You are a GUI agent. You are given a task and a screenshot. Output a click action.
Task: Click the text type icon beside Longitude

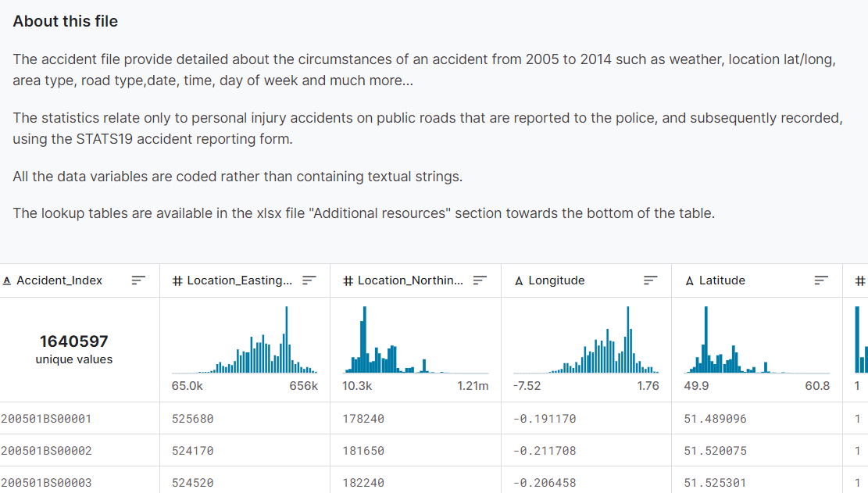pyautogui.click(x=519, y=280)
